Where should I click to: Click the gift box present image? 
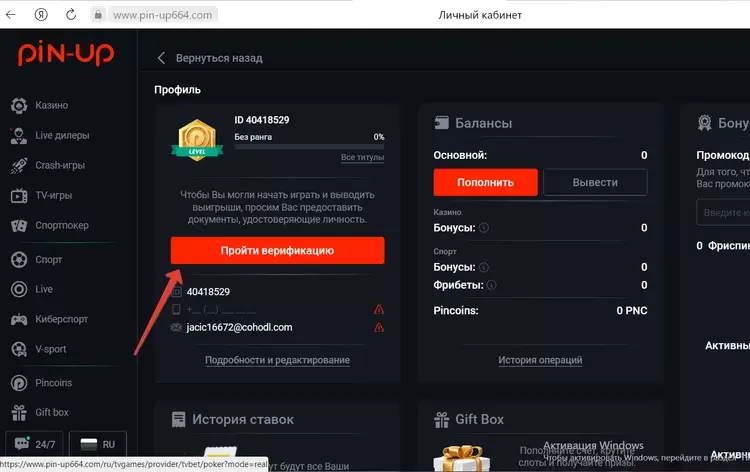(x=462, y=458)
